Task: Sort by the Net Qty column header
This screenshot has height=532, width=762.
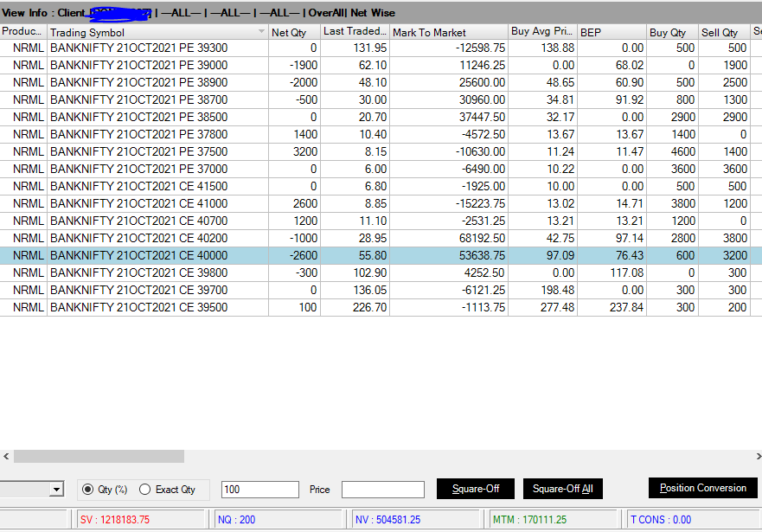Action: pyautogui.click(x=294, y=32)
